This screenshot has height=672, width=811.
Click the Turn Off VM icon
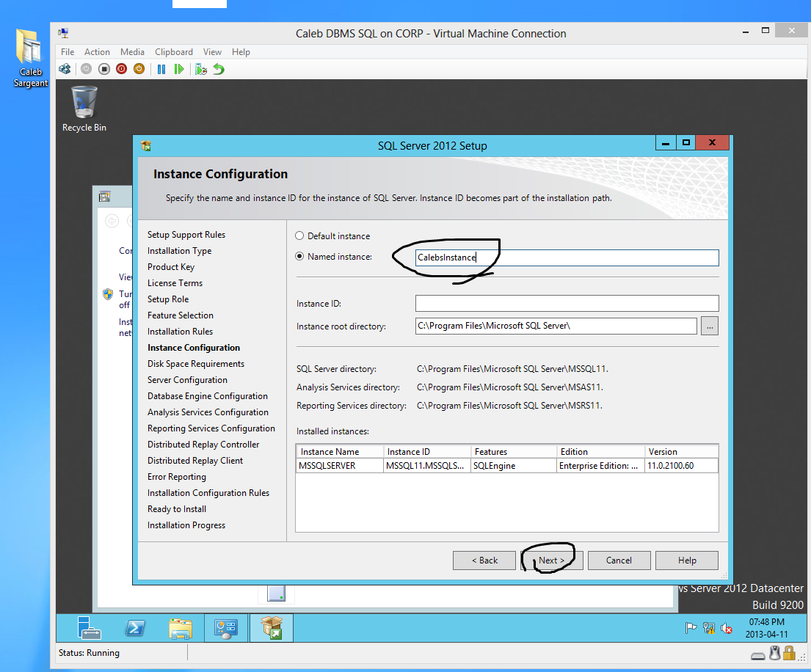(104, 69)
